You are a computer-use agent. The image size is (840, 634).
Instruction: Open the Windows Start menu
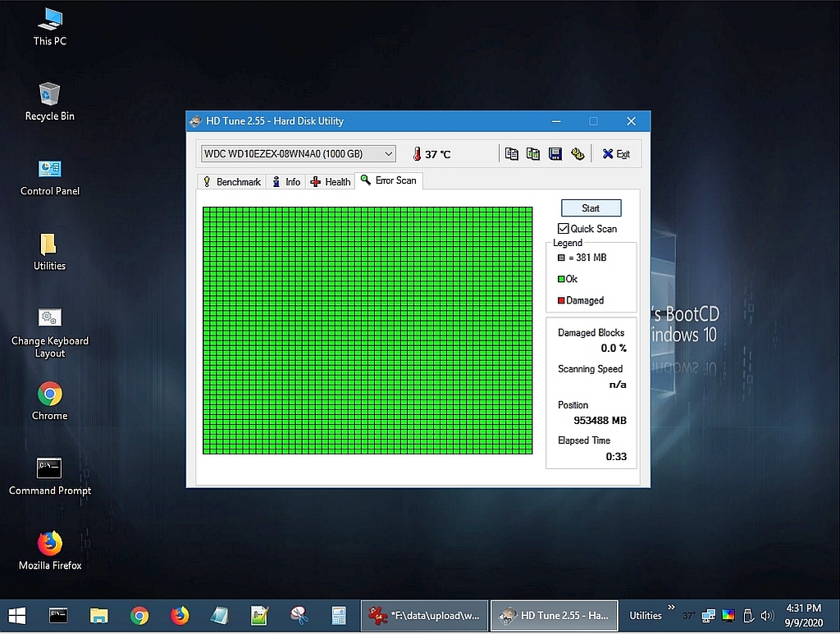coord(17,616)
